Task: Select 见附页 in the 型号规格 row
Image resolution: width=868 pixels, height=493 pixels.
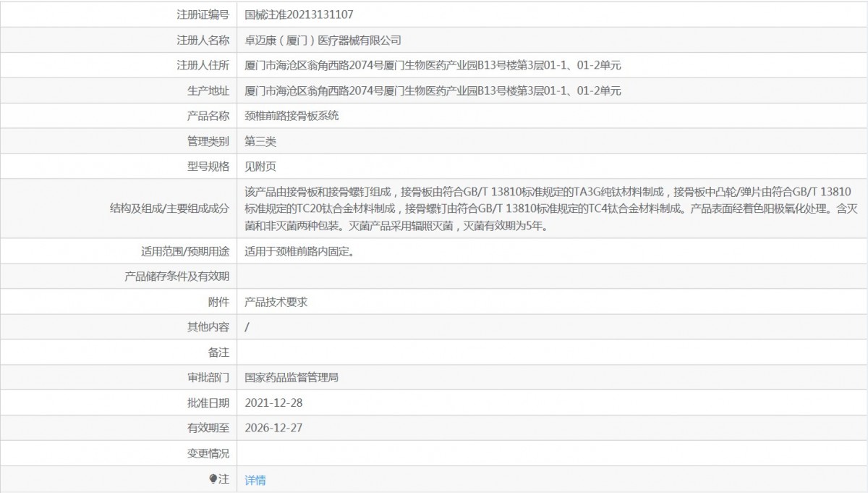Action: click(x=260, y=167)
